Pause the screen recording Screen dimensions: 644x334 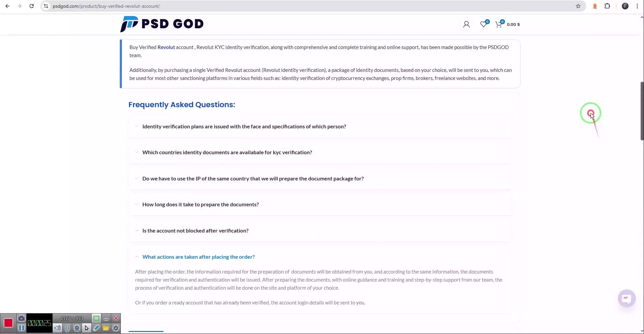21,328
